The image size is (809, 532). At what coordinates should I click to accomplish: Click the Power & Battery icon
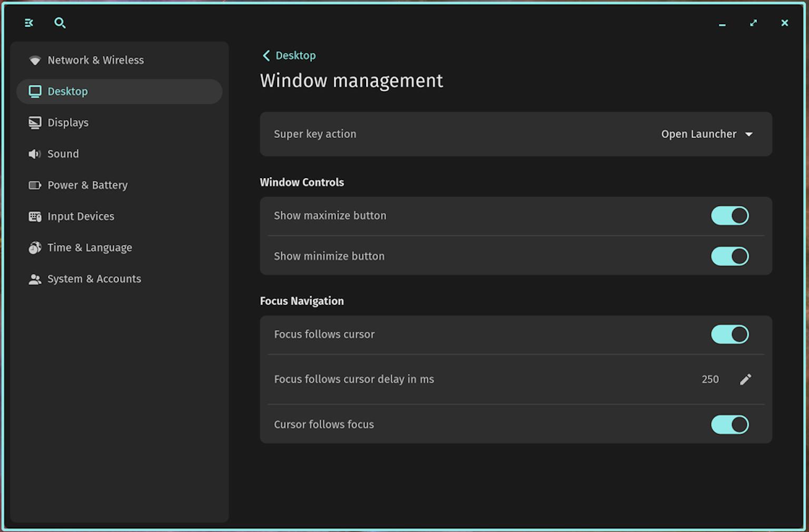pos(35,185)
